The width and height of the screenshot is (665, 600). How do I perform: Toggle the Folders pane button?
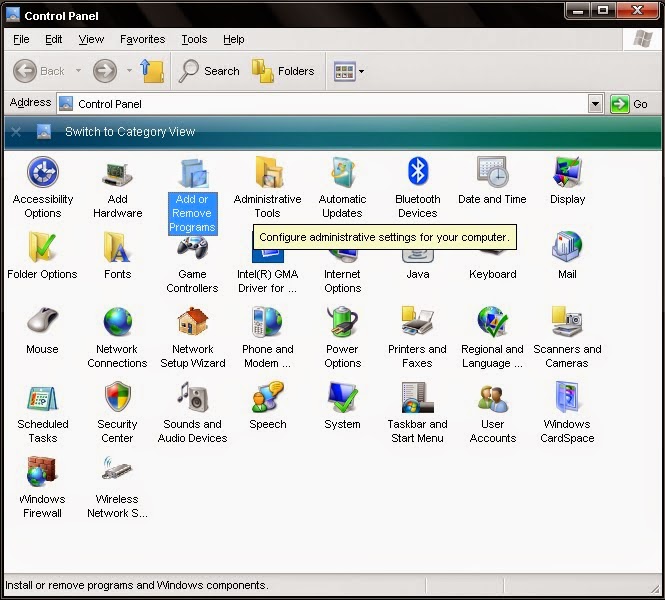coord(283,71)
